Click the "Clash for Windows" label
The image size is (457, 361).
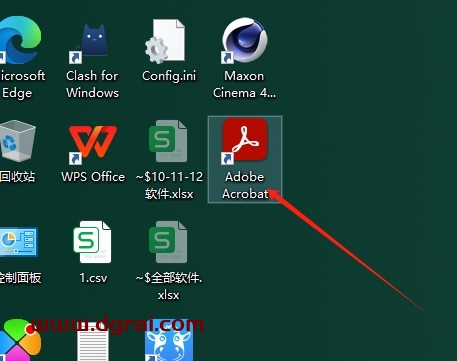tap(92, 84)
